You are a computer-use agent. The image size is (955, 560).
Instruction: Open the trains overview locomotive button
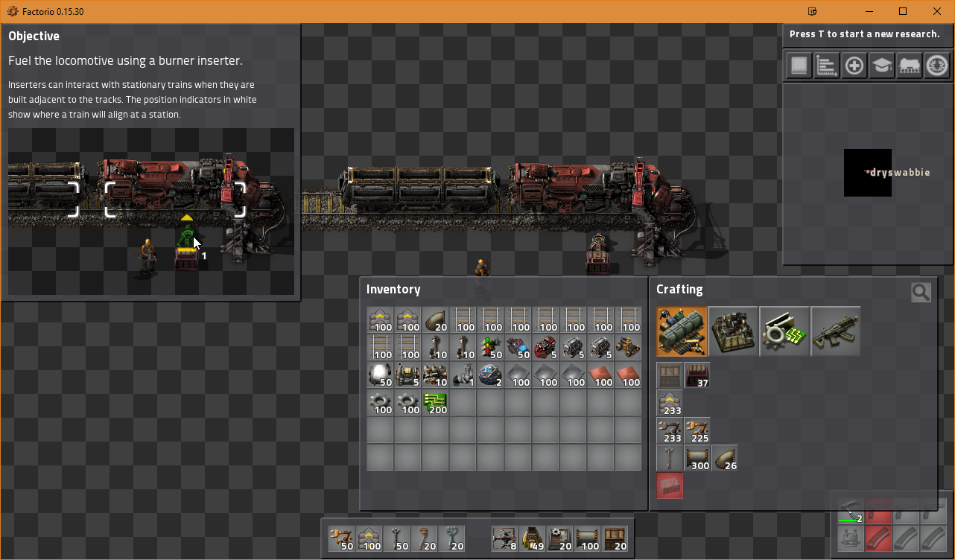pos(910,66)
